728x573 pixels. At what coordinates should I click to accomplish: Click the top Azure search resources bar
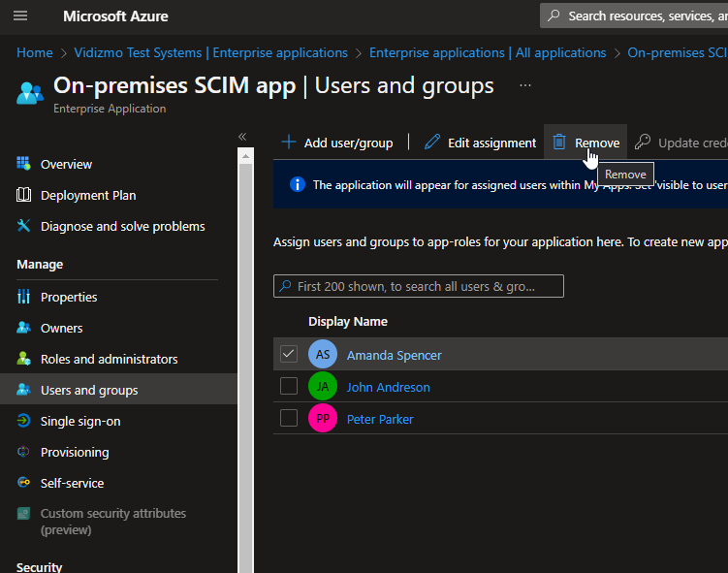click(x=640, y=16)
